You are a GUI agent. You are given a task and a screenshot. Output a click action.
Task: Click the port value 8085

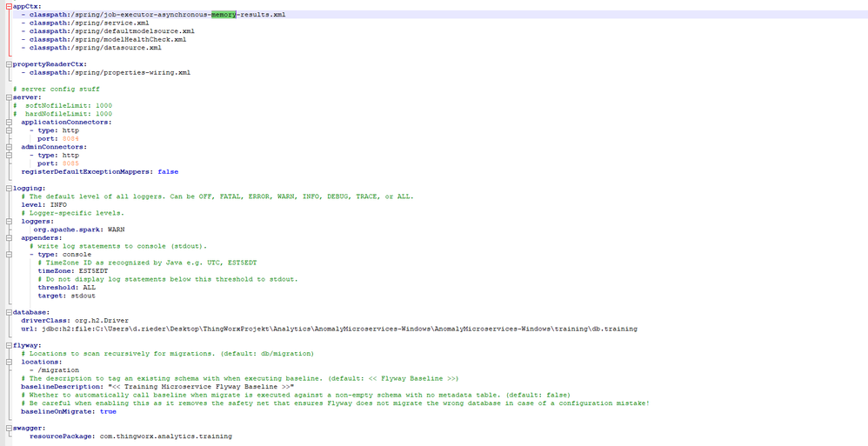[x=70, y=163]
